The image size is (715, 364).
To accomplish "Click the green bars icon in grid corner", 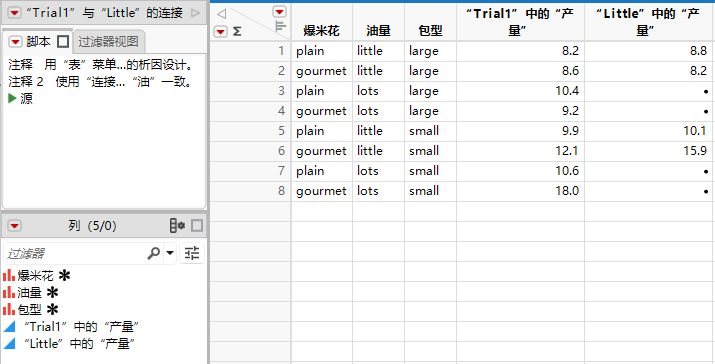I will click(x=280, y=26).
